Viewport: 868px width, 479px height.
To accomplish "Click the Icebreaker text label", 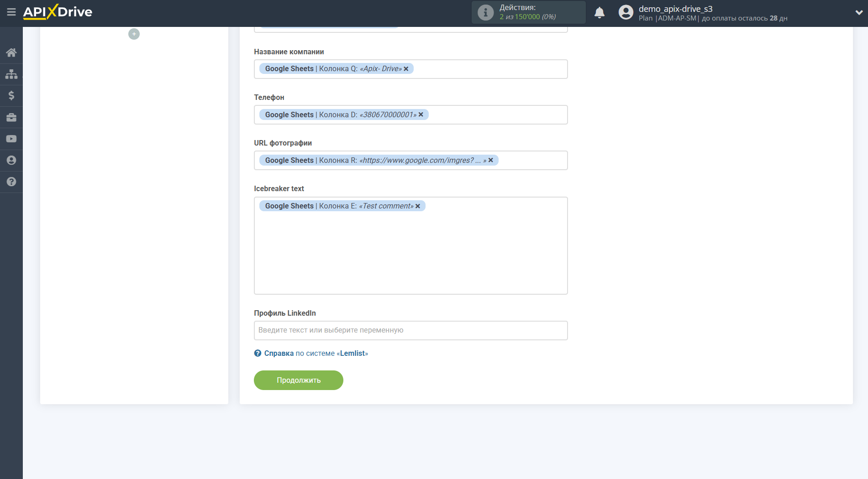I will pyautogui.click(x=279, y=188).
